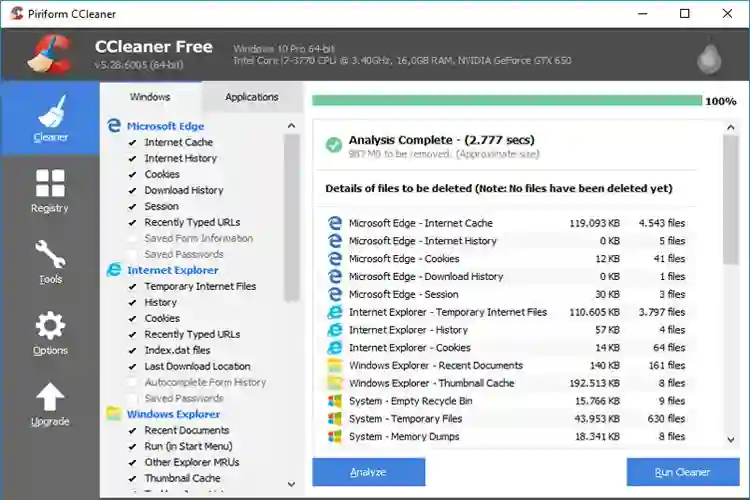Image resolution: width=750 pixels, height=500 pixels.
Task: Click the results panel scrollbar thumb
Action: (730, 199)
